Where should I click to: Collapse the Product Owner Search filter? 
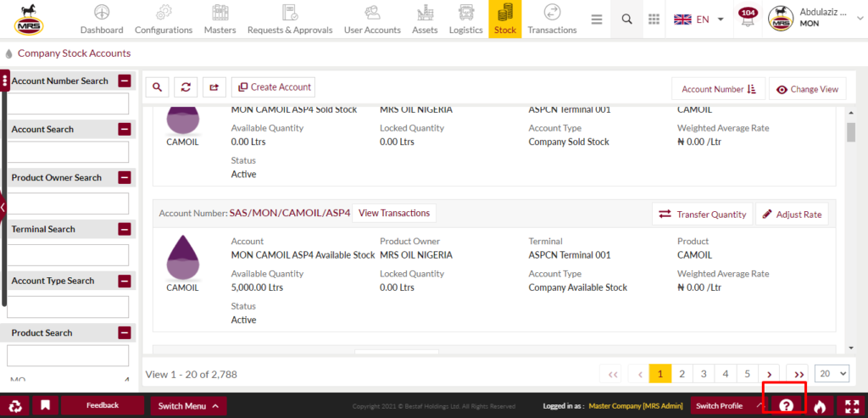[x=125, y=178]
